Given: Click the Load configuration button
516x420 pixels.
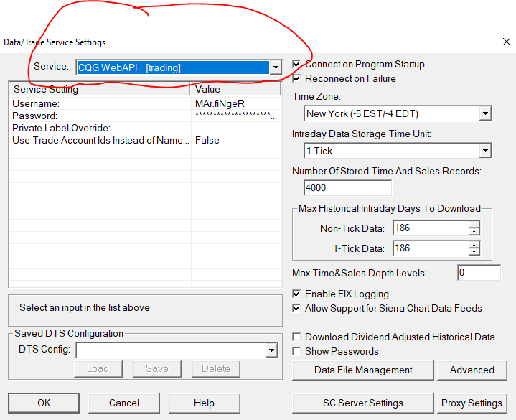Looking at the screenshot, I should (x=98, y=368).
